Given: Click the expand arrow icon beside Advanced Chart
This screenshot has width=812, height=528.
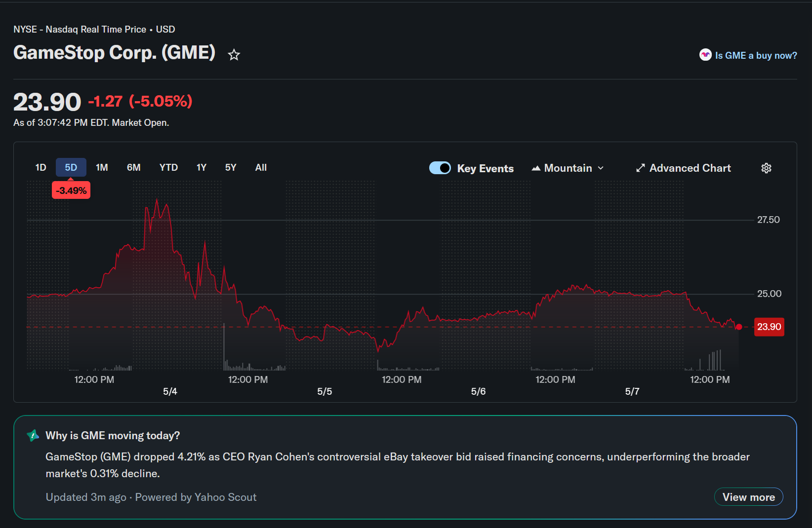Looking at the screenshot, I should [641, 168].
